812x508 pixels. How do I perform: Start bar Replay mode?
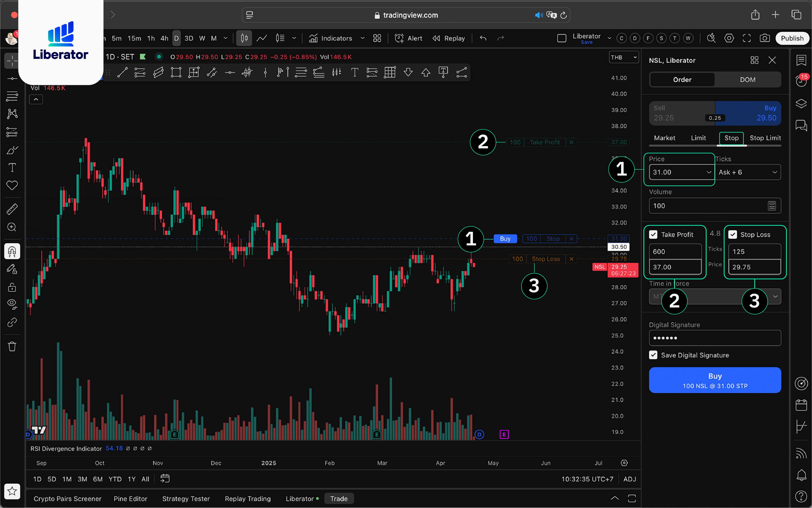pyautogui.click(x=448, y=38)
